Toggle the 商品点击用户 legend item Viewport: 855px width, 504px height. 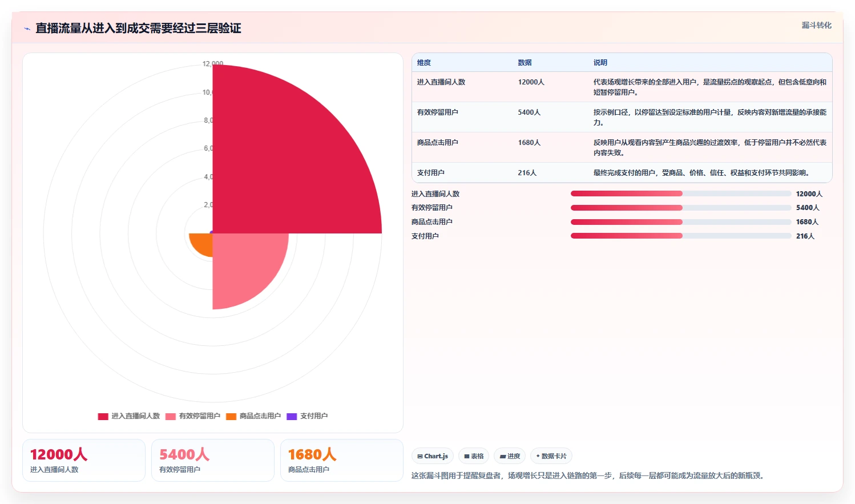point(253,416)
